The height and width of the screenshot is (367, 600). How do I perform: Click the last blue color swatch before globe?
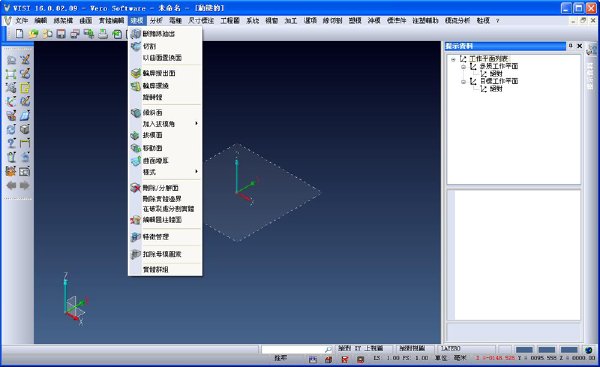point(569,349)
